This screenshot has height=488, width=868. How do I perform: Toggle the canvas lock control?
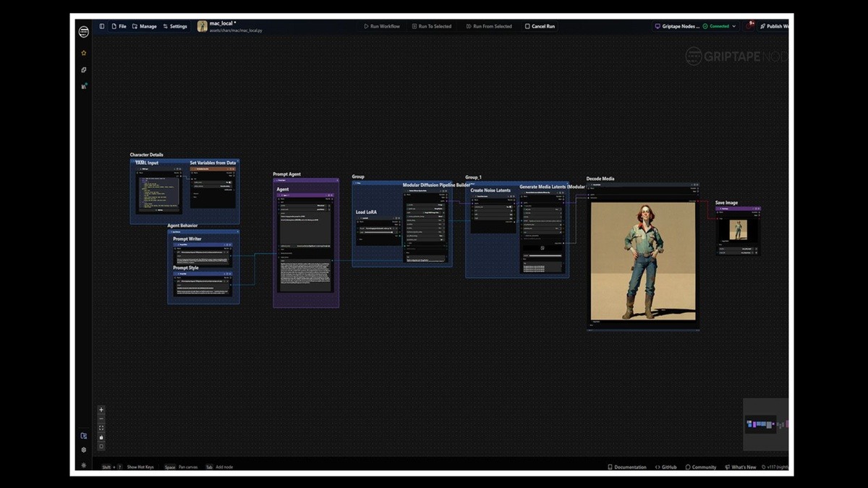[x=101, y=437]
